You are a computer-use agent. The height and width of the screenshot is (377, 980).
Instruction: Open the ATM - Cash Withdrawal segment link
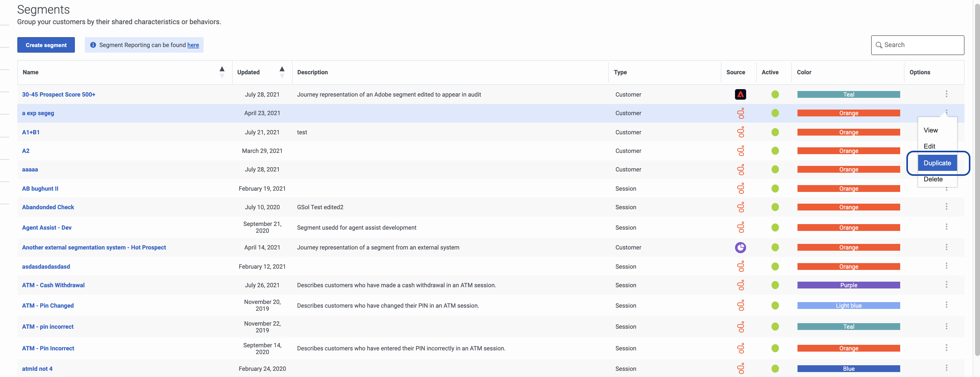tap(53, 285)
